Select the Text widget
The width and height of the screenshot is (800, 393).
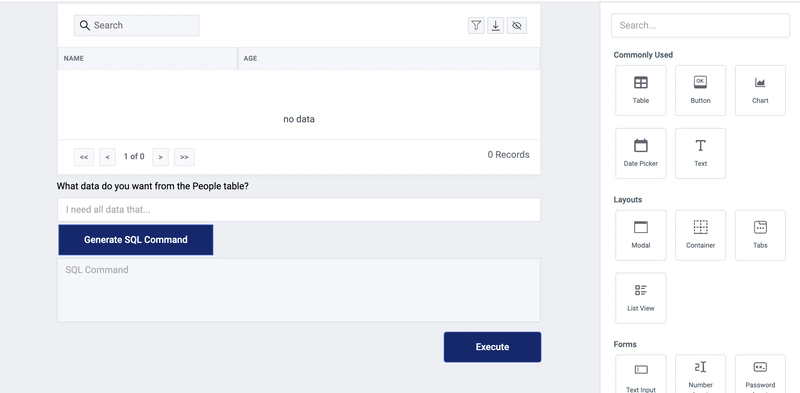coord(700,153)
